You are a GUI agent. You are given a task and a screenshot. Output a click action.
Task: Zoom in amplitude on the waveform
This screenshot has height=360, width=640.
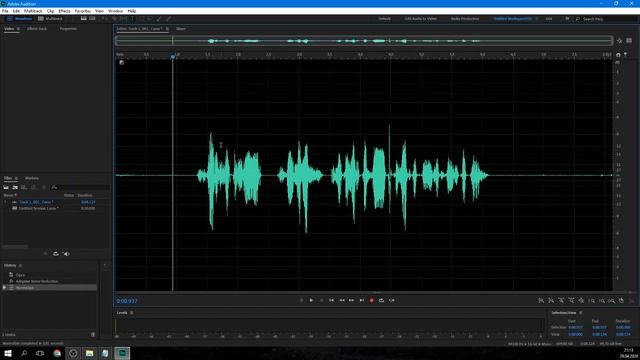click(x=541, y=301)
